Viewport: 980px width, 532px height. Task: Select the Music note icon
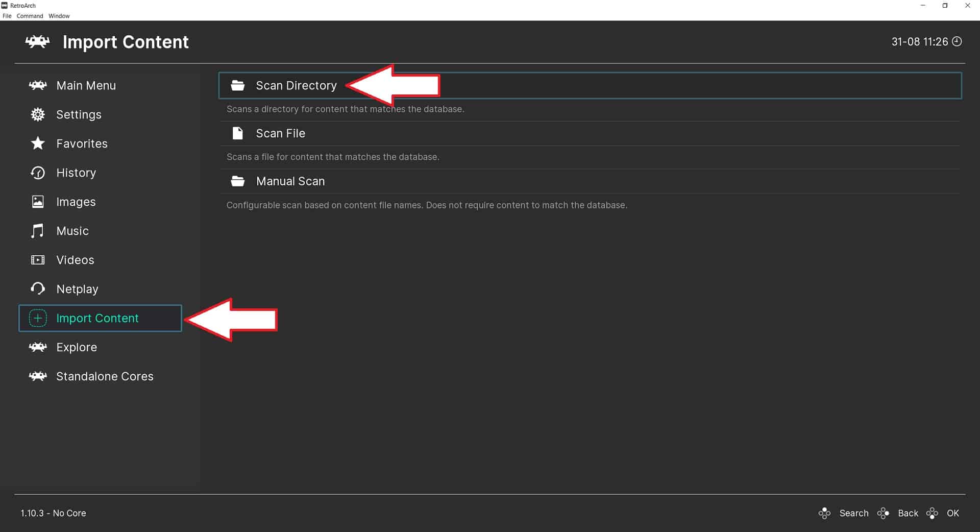click(x=37, y=231)
